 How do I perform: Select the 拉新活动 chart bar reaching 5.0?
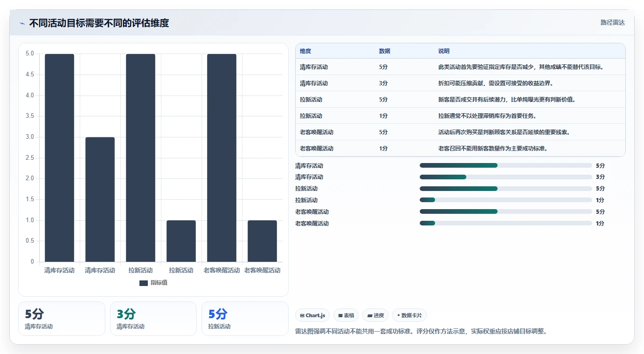coord(140,158)
